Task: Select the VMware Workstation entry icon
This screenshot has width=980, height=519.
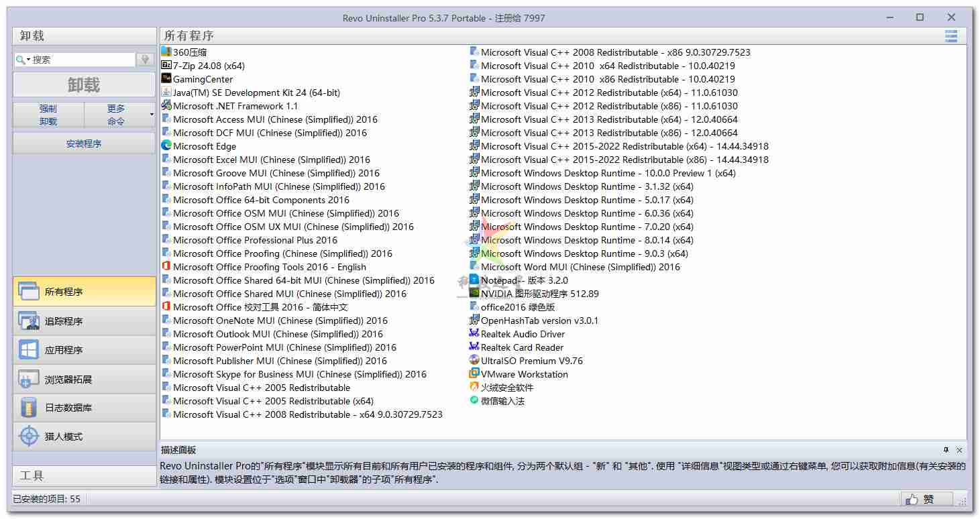Action: (474, 374)
